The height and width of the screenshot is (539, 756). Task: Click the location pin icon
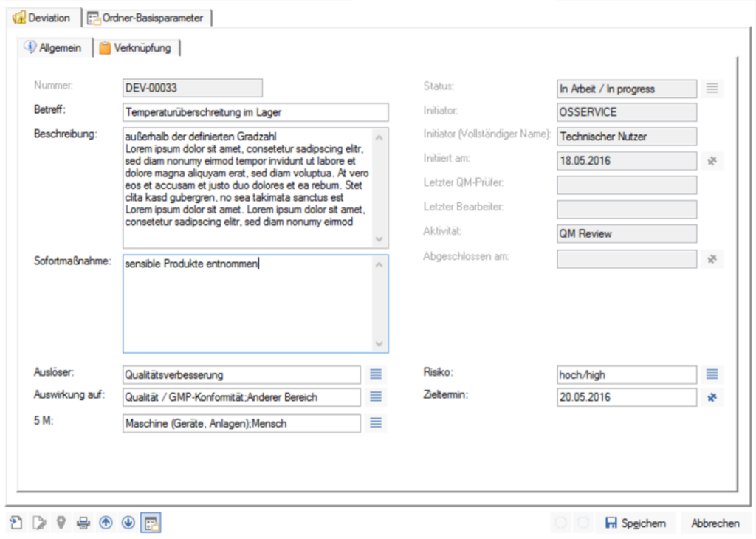[61, 523]
